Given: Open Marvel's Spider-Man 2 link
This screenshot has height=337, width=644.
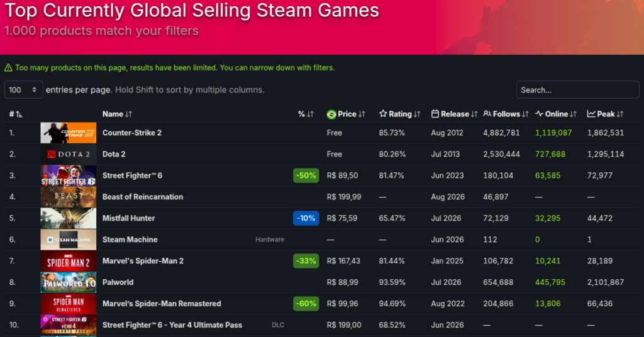Looking at the screenshot, I should 143,261.
